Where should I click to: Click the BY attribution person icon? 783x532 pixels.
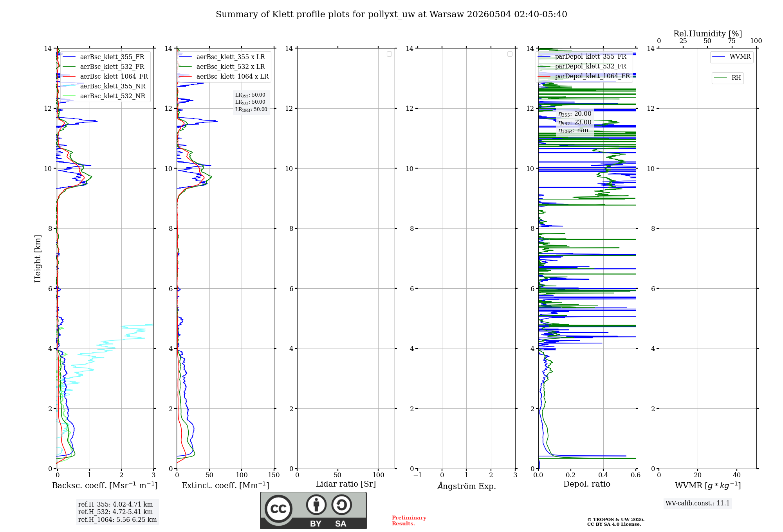click(x=316, y=505)
